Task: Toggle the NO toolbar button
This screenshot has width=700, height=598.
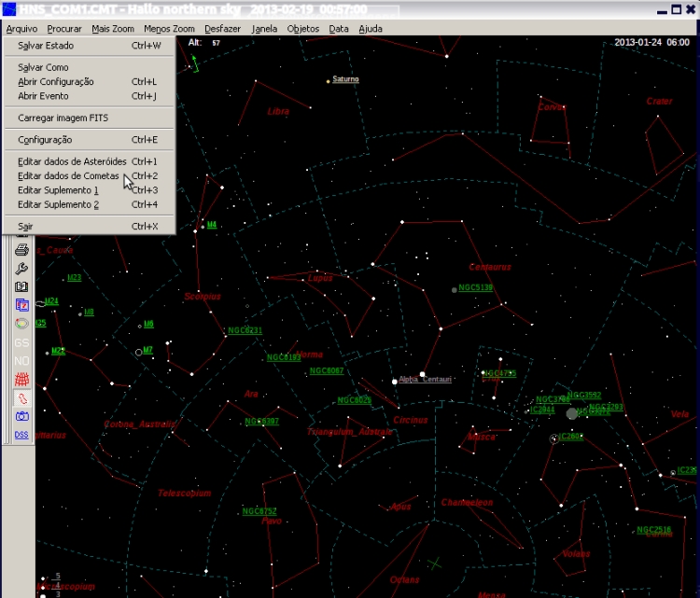Action: click(x=21, y=361)
